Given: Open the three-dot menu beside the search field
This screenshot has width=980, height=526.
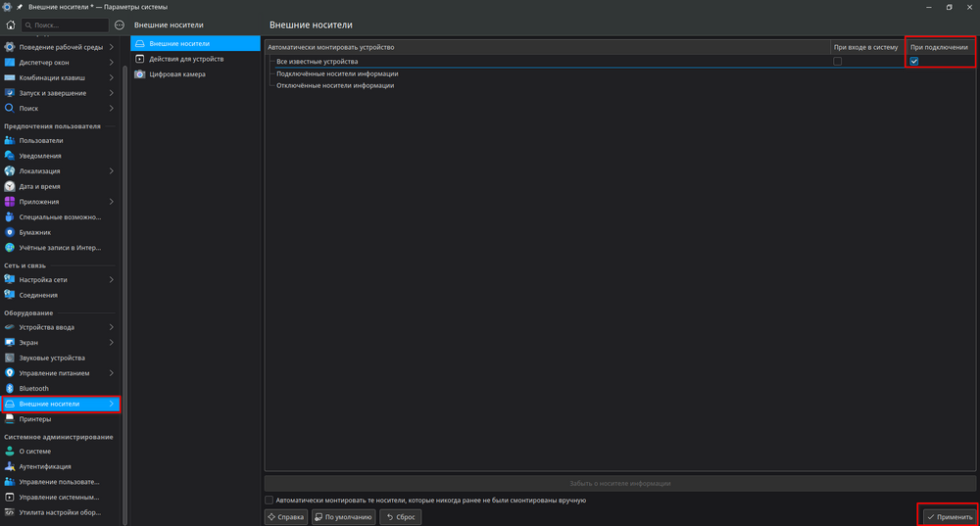Looking at the screenshot, I should pos(120,24).
